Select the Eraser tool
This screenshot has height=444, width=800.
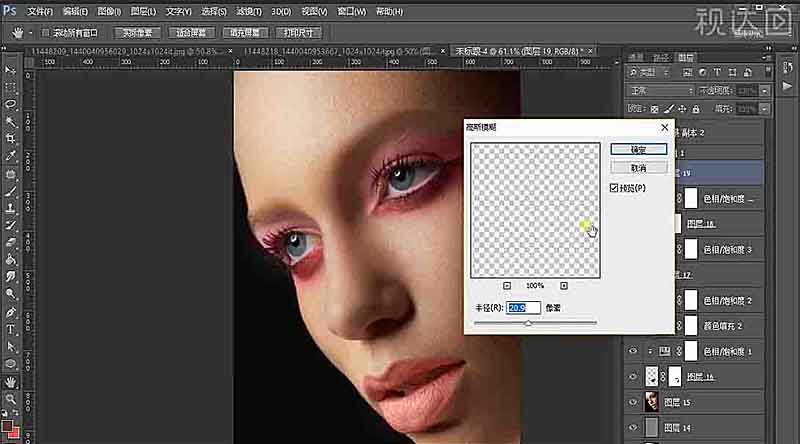click(10, 243)
